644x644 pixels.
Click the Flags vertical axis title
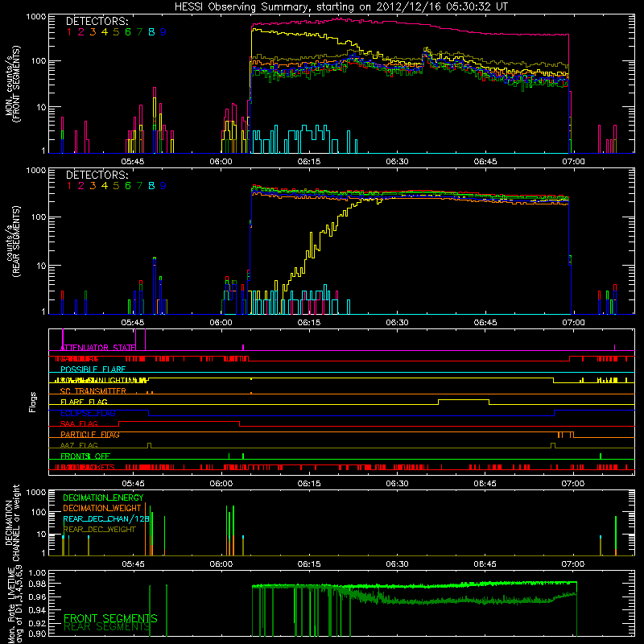[33, 402]
